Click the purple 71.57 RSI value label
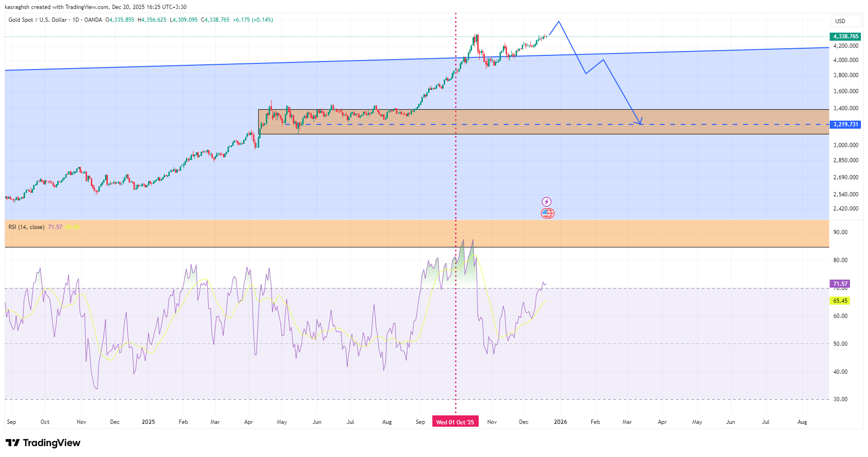The width and height of the screenshot is (868, 457). click(x=840, y=284)
